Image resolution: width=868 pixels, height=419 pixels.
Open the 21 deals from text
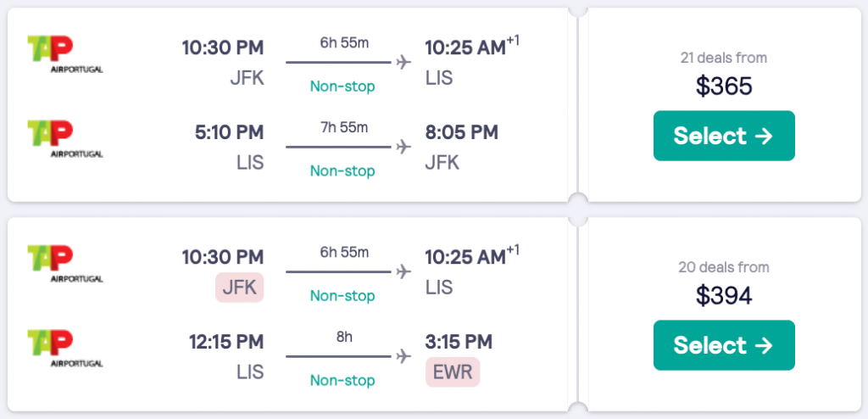click(724, 59)
